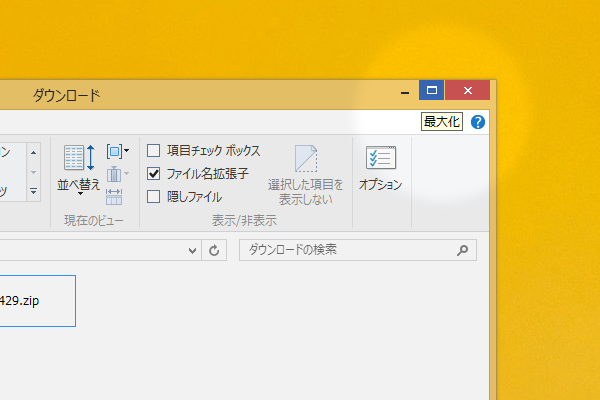
Task: Open the group-by dropdown icon
Action: point(117,151)
